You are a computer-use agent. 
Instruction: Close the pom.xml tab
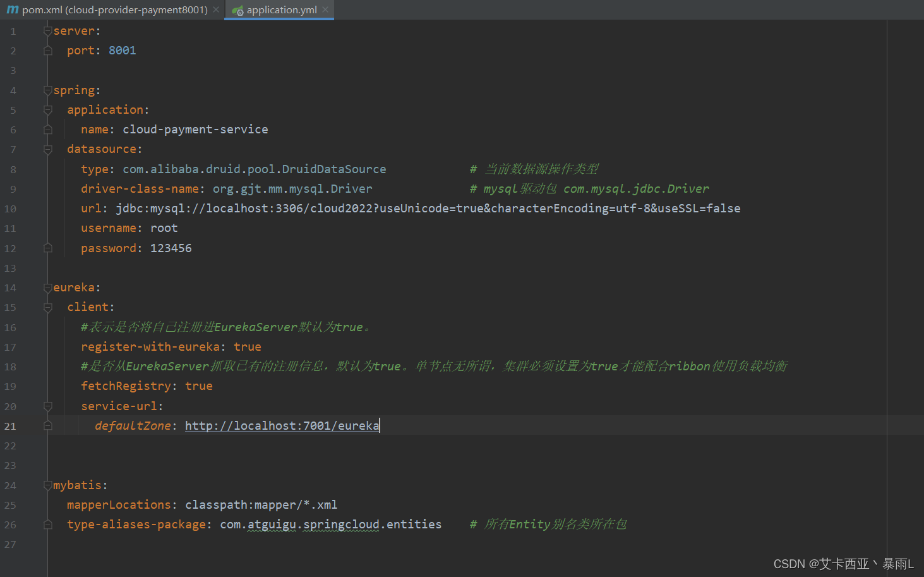(x=216, y=9)
